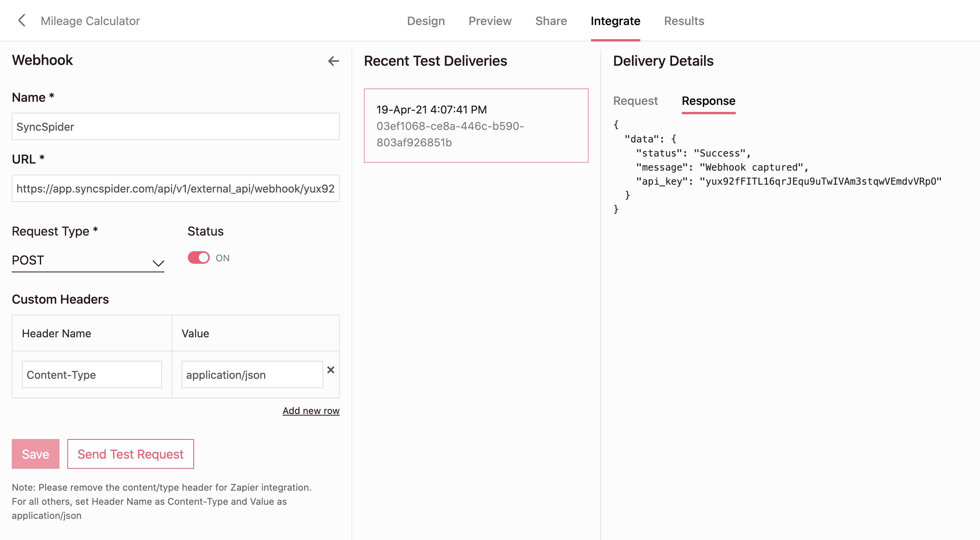Click the Delivery Details heading
980x540 pixels.
[x=663, y=61]
